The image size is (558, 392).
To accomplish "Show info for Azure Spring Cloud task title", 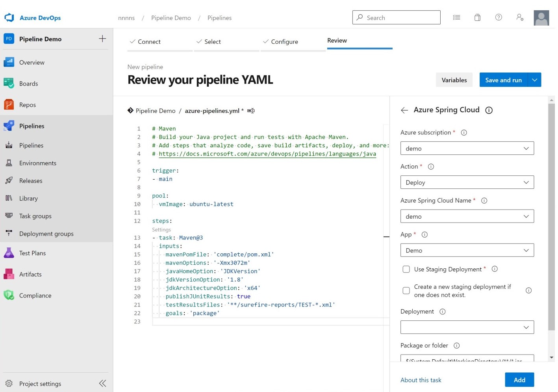I will pos(489,110).
